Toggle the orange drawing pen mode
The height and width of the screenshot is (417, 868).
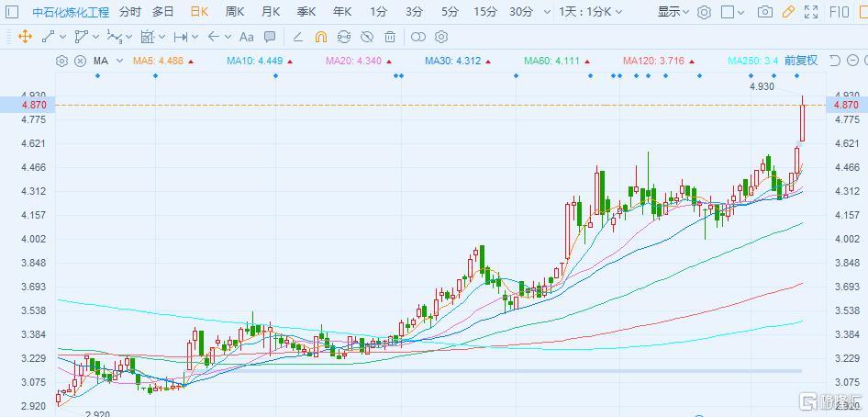pyautogui.click(x=788, y=12)
